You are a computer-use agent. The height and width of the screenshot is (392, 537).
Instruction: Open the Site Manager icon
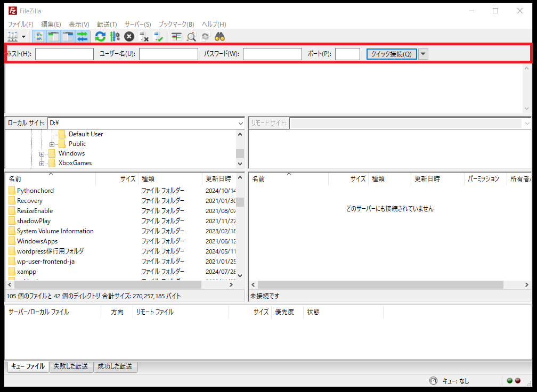[x=12, y=37]
